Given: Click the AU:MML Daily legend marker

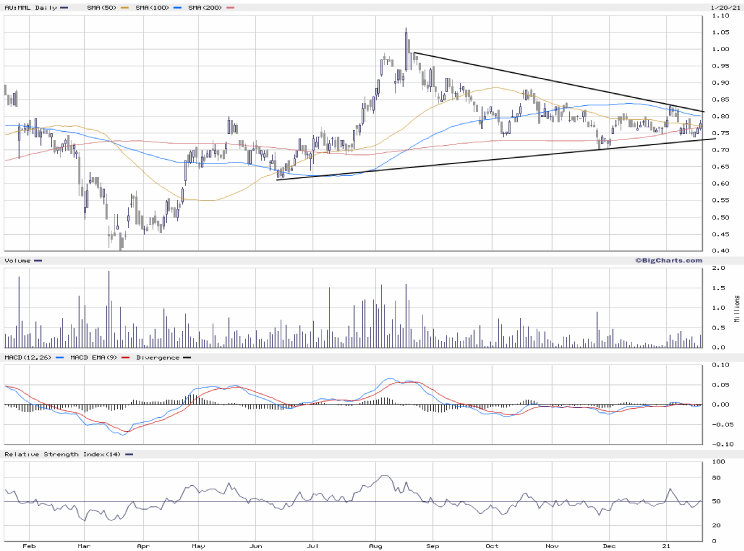Looking at the screenshot, I should point(64,7).
